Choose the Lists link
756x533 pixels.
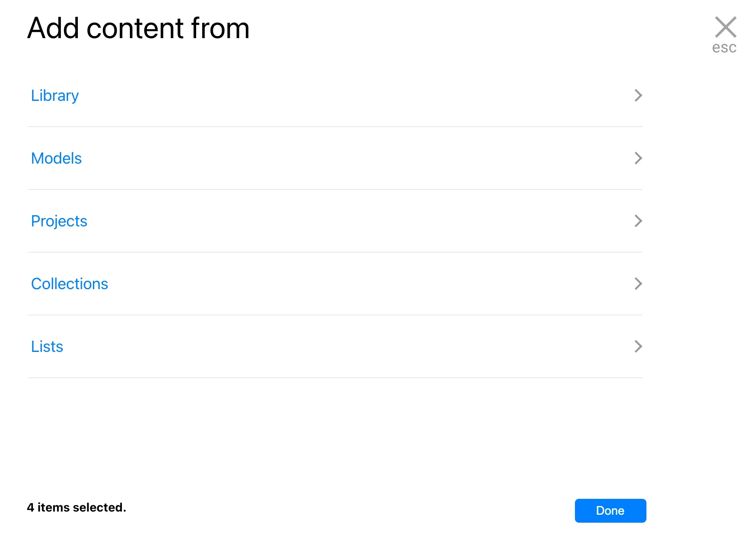tap(47, 347)
